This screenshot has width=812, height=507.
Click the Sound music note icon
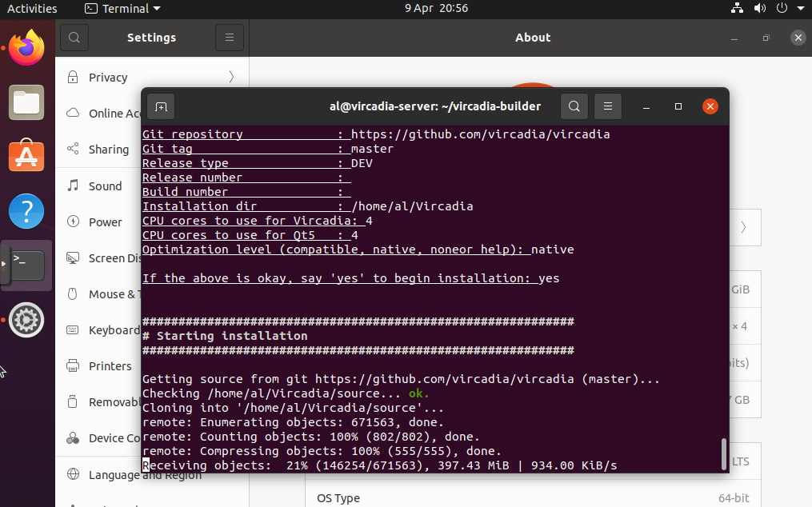[73, 186]
